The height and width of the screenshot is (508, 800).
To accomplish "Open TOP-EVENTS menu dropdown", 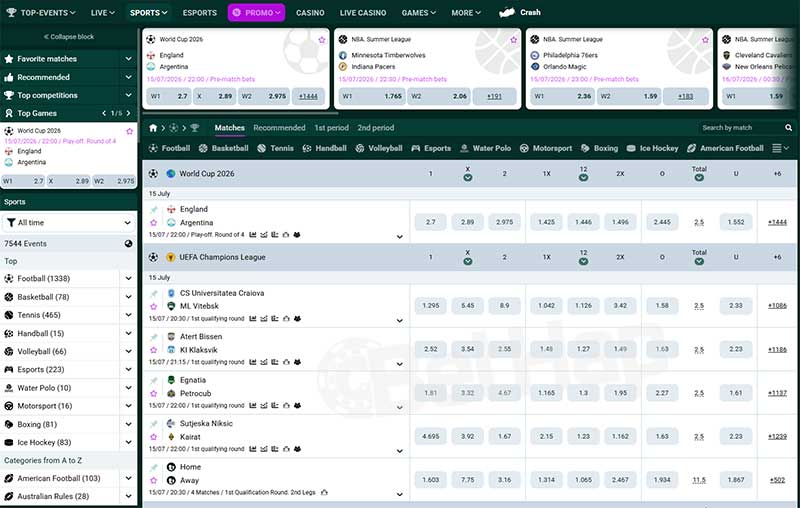I will pyautogui.click(x=41, y=13).
